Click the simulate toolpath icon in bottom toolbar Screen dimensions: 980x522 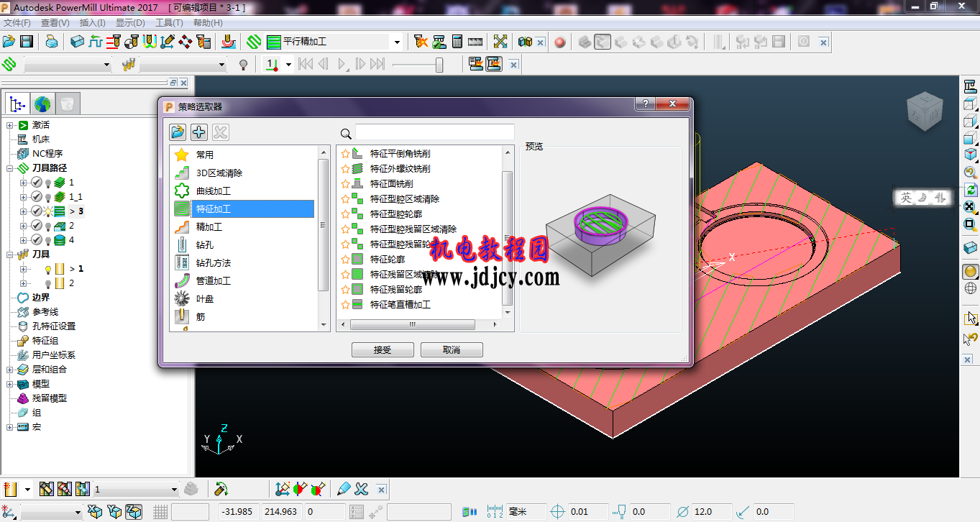click(221, 489)
